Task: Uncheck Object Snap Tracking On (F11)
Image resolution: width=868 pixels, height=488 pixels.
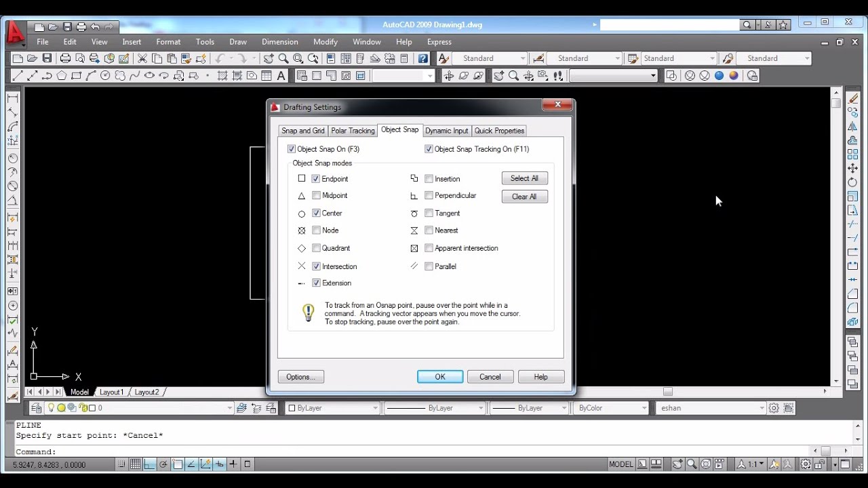Action: [429, 149]
